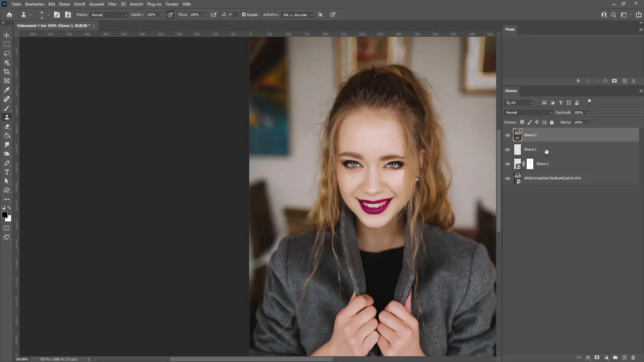The image size is (644, 362).
Task: Select the Healing Brush tool
Action: (x=7, y=99)
